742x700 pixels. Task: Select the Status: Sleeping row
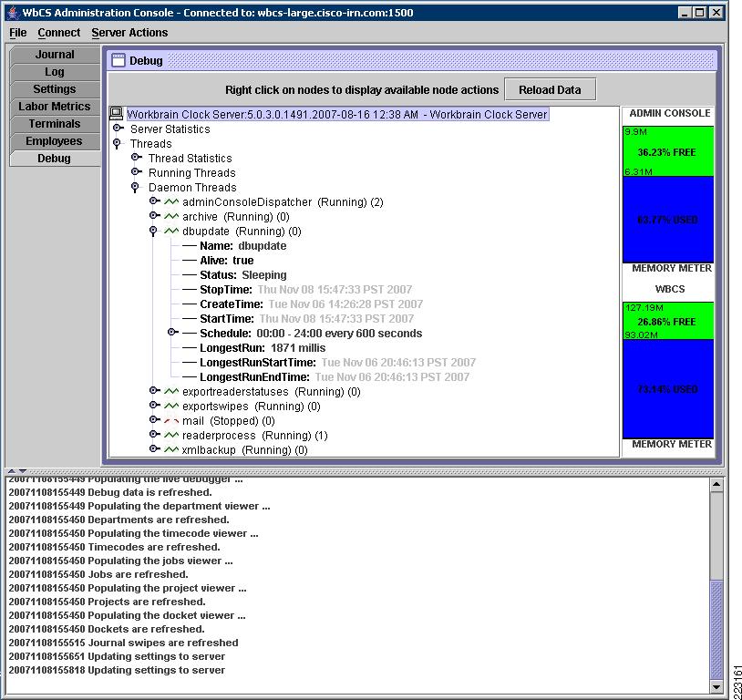(x=243, y=275)
